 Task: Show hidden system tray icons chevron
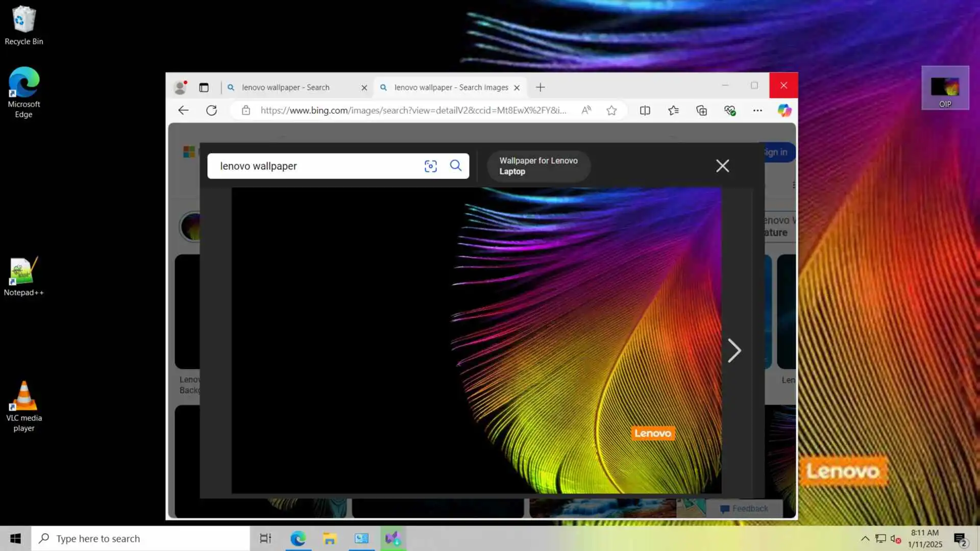865,539
